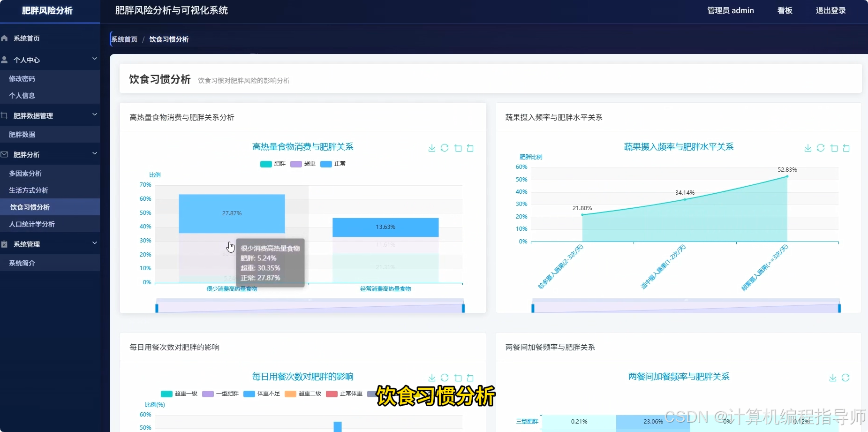This screenshot has width=868, height=432.
Task: Select box zoom on 蔬果摄入频率 chart
Action: pyautogui.click(x=834, y=148)
